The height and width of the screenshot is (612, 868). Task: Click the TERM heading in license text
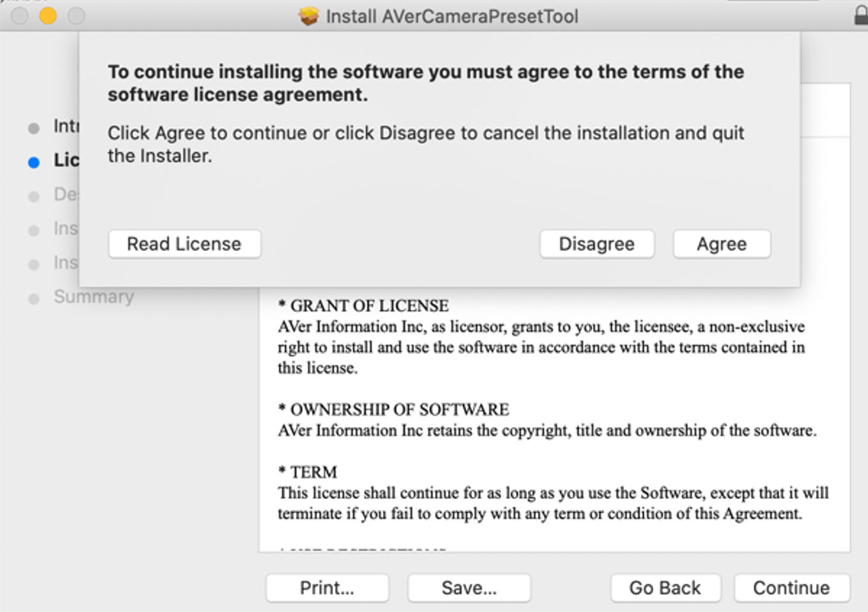[x=313, y=472]
